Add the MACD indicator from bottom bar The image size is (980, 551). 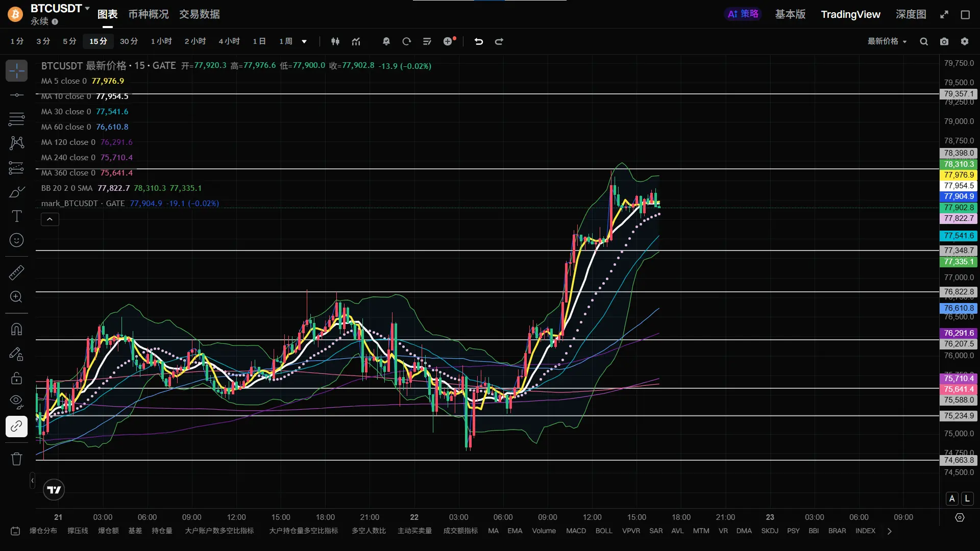pos(576,531)
